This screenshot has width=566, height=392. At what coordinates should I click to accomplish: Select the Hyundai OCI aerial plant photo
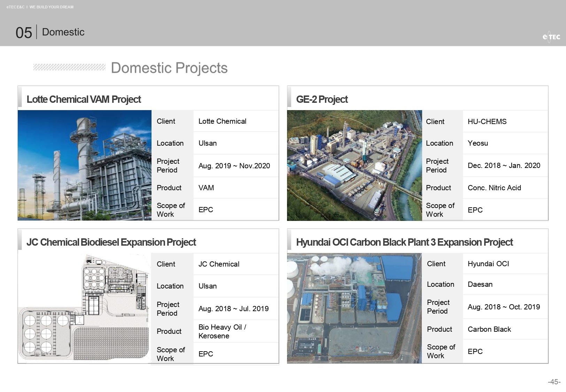point(354,308)
